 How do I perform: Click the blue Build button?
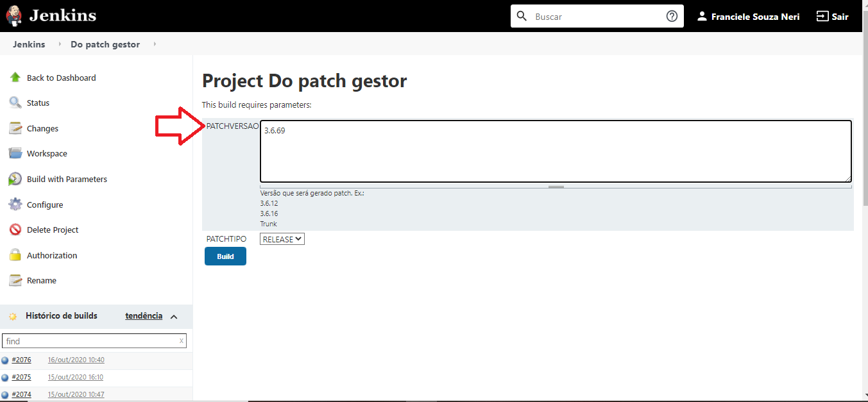click(x=225, y=256)
